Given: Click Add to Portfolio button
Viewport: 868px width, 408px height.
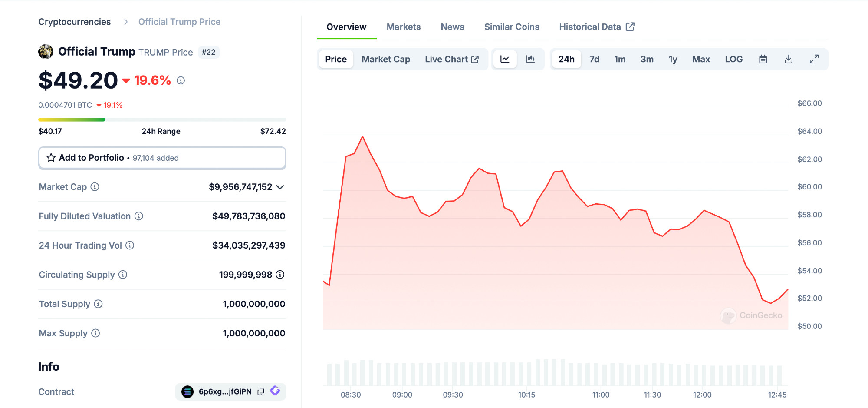Looking at the screenshot, I should tap(162, 158).
